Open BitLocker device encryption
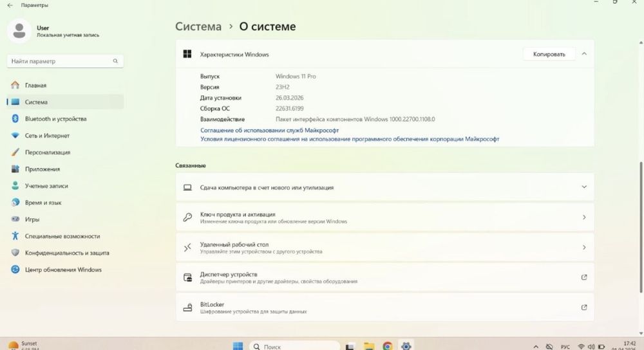 (x=385, y=308)
